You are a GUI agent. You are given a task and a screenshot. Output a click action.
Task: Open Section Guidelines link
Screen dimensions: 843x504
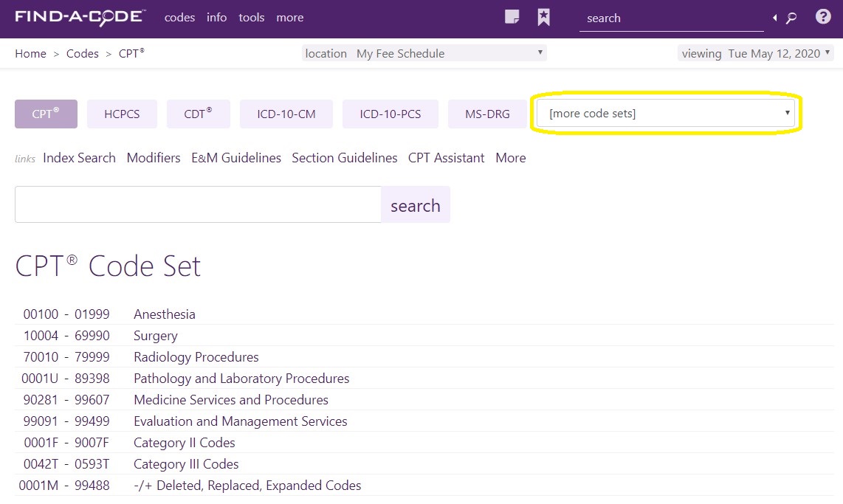click(x=345, y=158)
